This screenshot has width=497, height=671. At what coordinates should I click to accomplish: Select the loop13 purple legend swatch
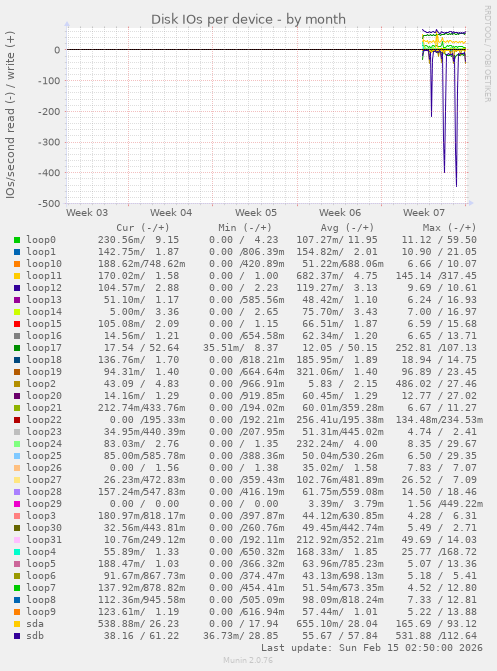coord(17,300)
